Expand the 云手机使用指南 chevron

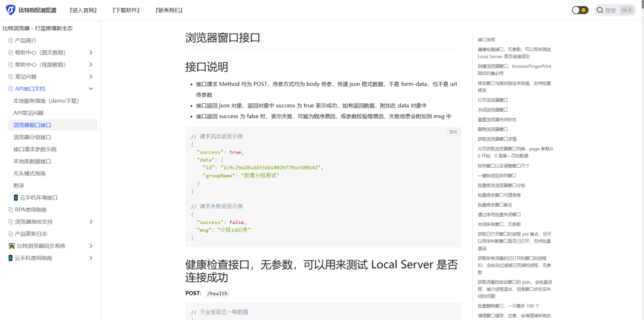pyautogui.click(x=91, y=258)
